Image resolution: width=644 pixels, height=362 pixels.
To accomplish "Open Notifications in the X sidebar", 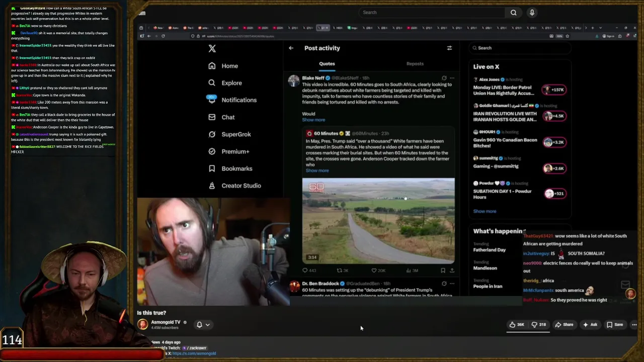I will tap(232, 100).
